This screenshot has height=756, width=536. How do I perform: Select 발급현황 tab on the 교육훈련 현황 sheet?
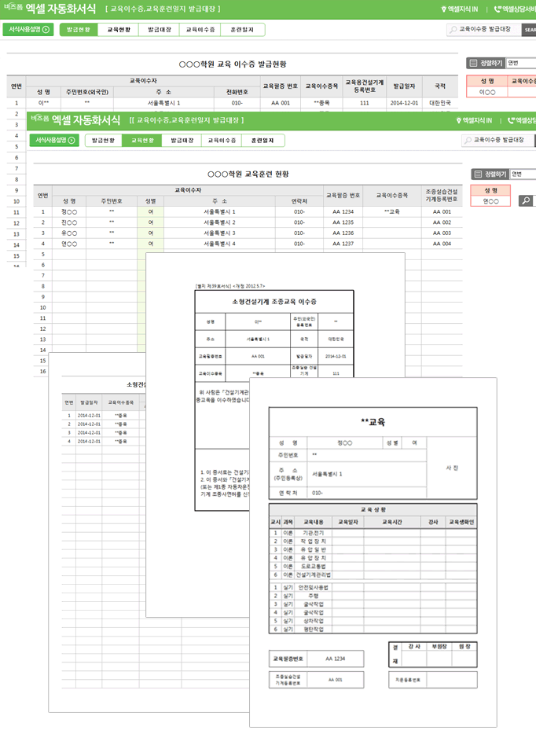click(x=103, y=141)
